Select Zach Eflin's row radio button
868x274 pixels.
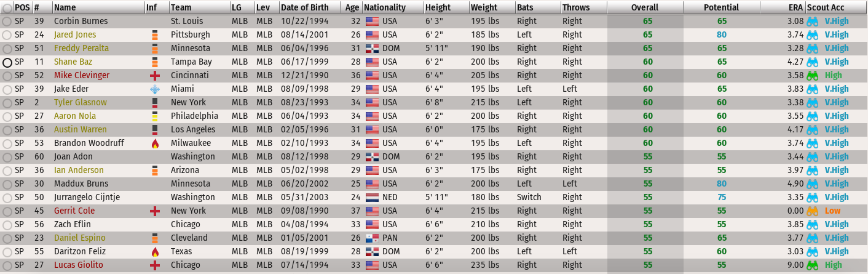click(7, 224)
